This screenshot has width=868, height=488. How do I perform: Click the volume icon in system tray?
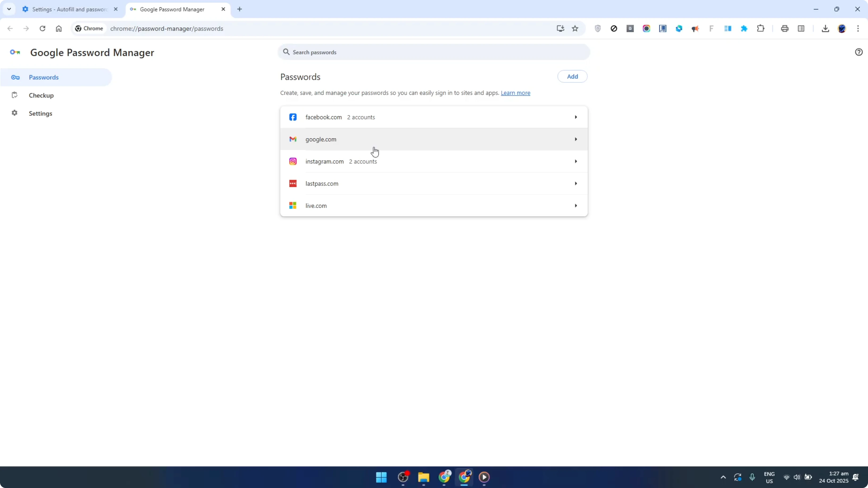coord(797,477)
